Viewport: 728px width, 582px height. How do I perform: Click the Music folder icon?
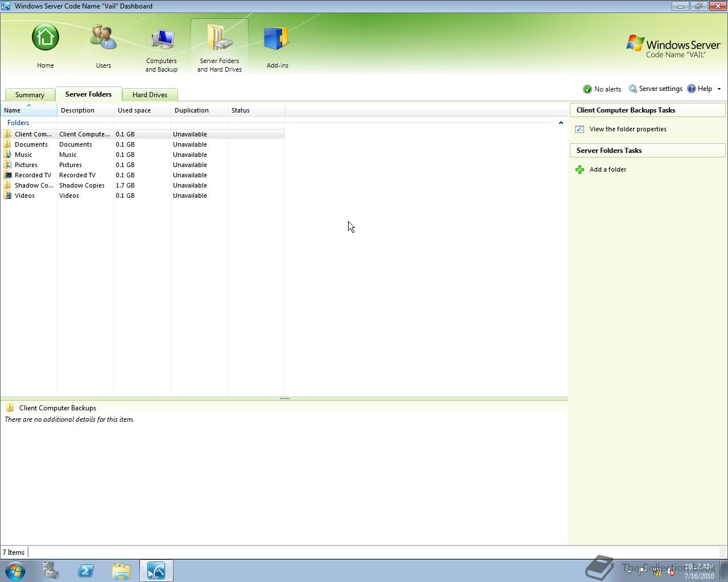coord(7,155)
